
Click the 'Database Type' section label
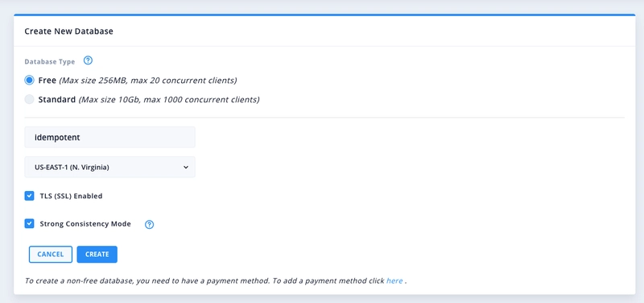tap(50, 62)
